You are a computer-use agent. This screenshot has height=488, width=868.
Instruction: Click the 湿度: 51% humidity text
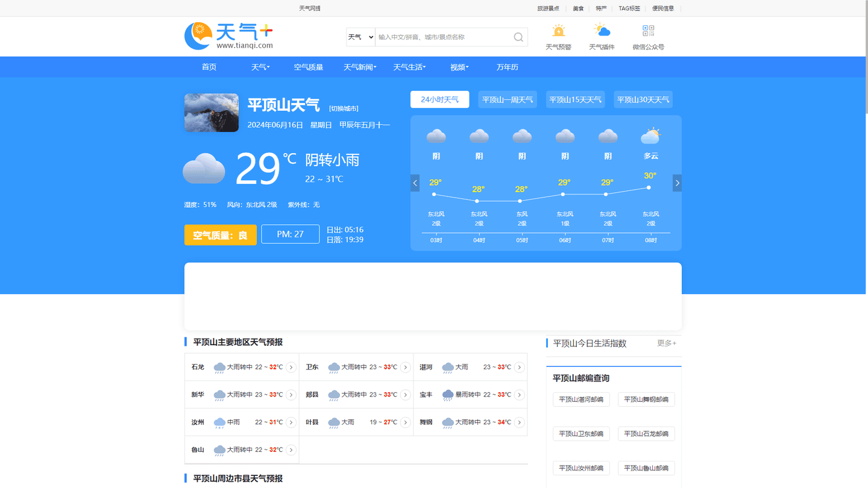point(200,205)
